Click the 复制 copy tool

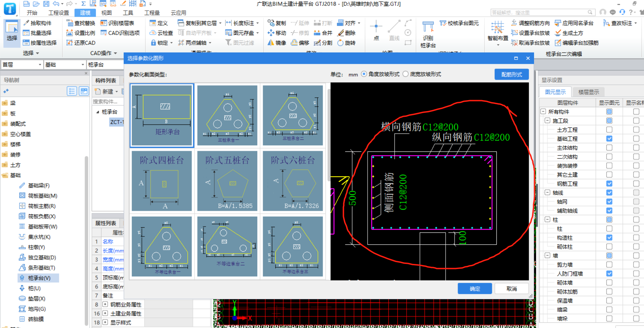[277, 23]
